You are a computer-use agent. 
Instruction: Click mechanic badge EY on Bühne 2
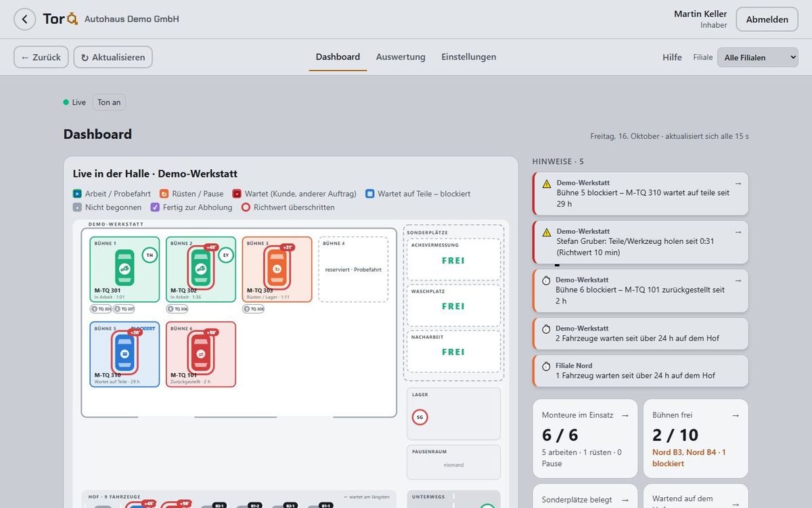(x=225, y=255)
